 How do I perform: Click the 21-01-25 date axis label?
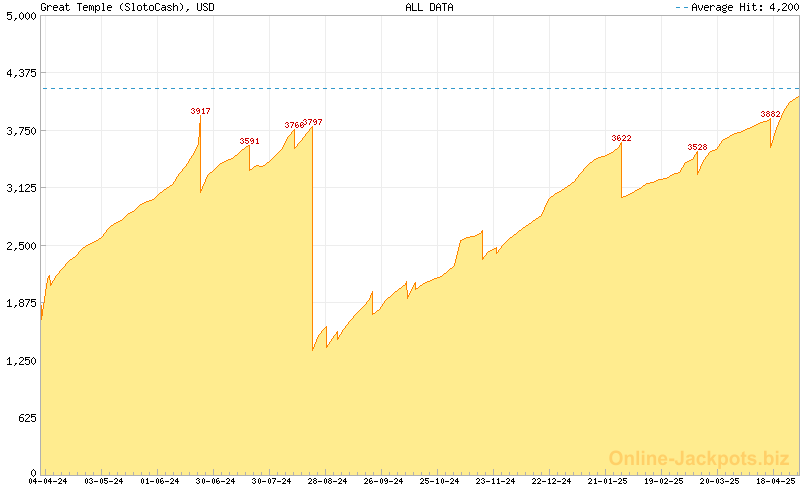(607, 481)
